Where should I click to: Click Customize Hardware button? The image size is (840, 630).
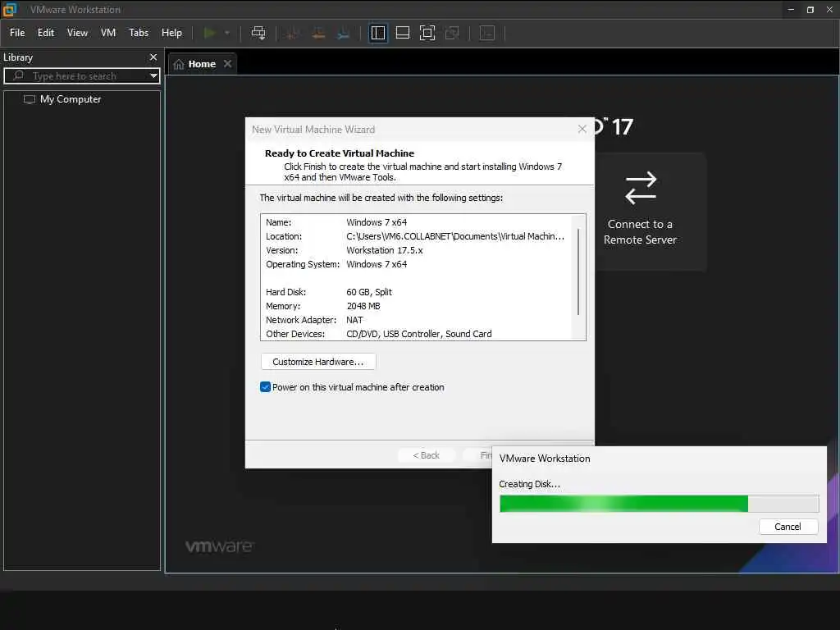(x=318, y=362)
